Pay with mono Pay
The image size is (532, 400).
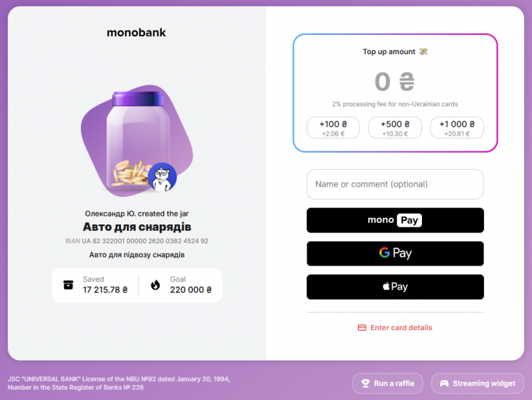(x=395, y=220)
